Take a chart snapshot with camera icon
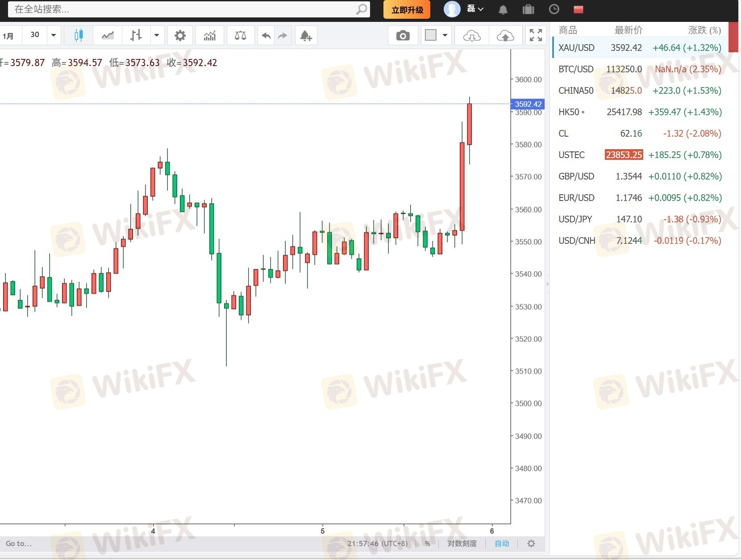 [x=403, y=35]
